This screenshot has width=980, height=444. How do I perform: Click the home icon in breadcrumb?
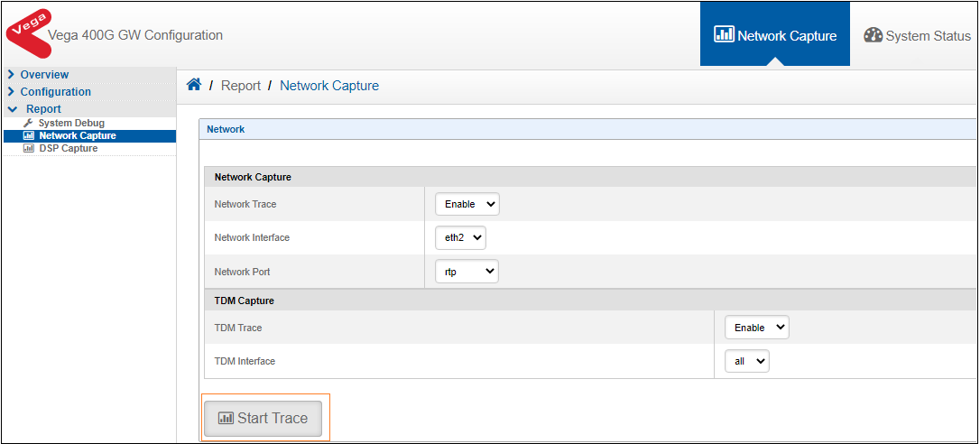pyautogui.click(x=194, y=85)
